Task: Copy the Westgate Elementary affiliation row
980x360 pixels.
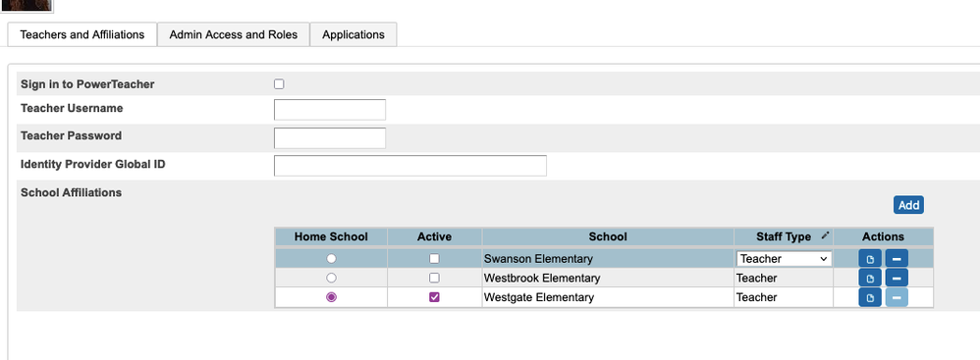Action: (x=870, y=297)
